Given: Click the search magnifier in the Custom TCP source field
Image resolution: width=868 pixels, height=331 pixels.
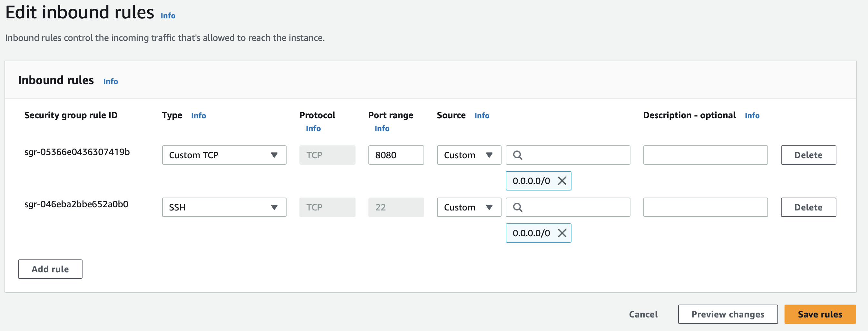Looking at the screenshot, I should (518, 155).
